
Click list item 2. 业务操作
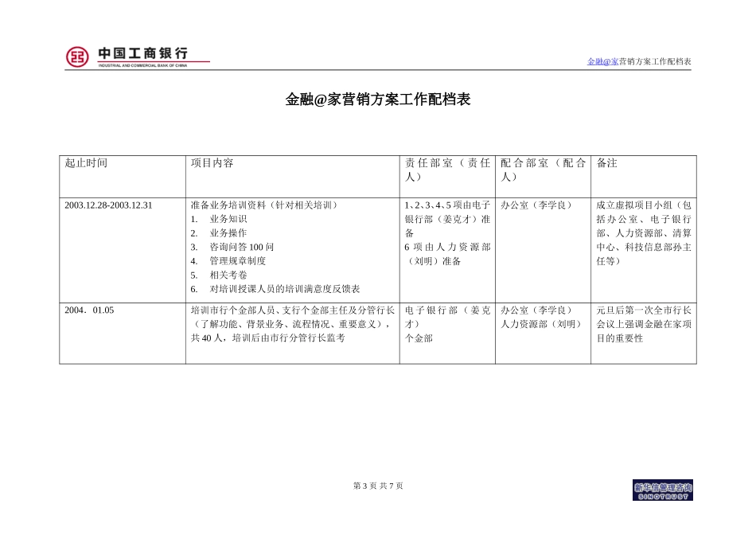[218, 233]
